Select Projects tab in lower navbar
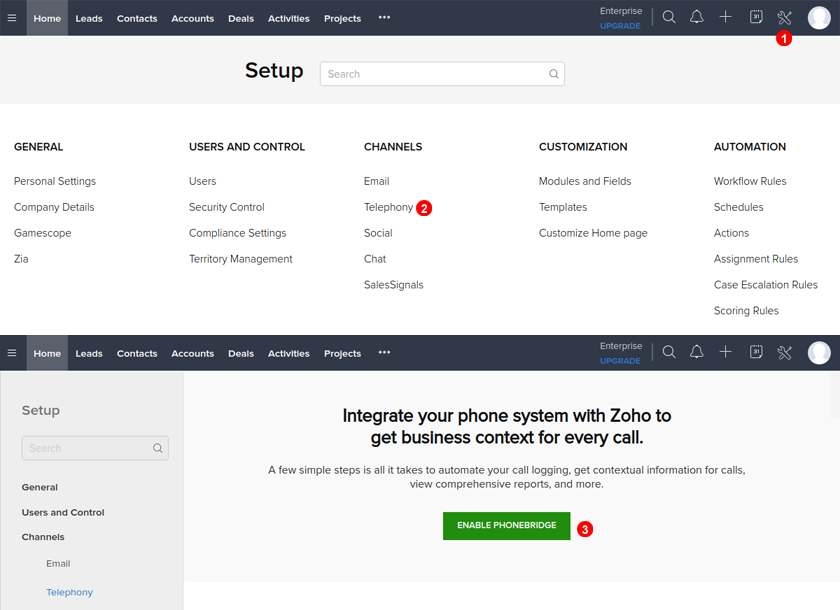The height and width of the screenshot is (610, 840). 342,353
